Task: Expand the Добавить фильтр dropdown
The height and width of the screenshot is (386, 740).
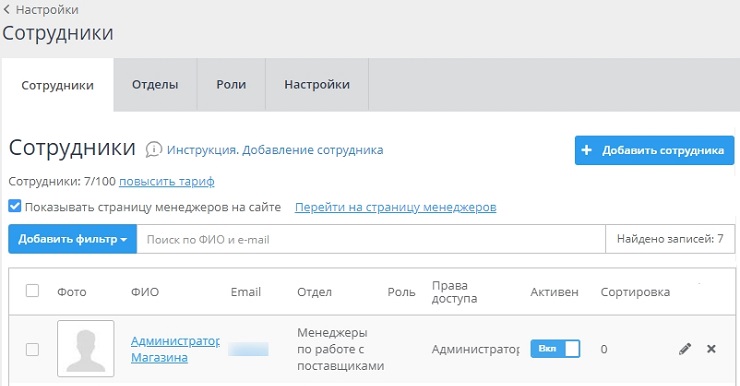Action: point(73,239)
